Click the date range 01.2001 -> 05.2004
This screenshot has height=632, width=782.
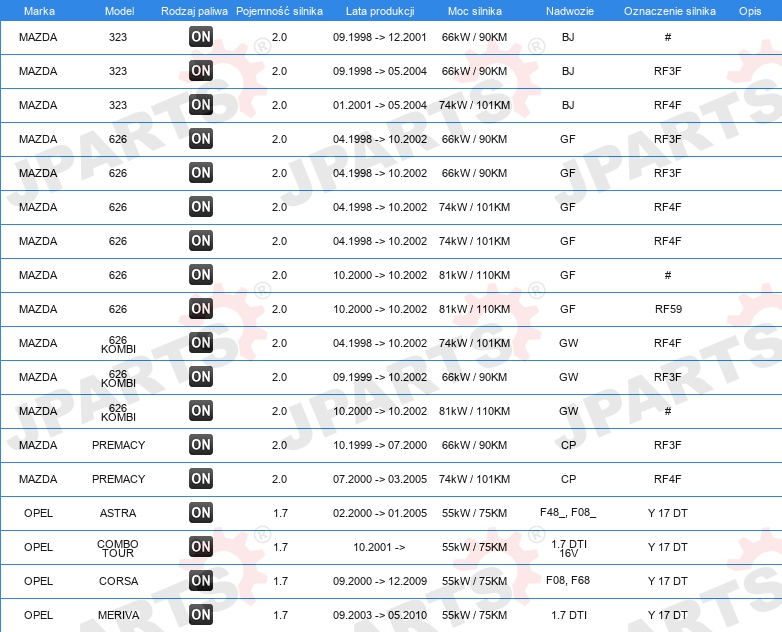[380, 105]
